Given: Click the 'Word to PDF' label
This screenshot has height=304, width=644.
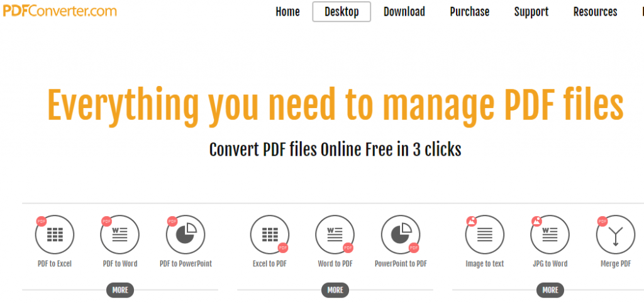Looking at the screenshot, I should click(335, 264).
